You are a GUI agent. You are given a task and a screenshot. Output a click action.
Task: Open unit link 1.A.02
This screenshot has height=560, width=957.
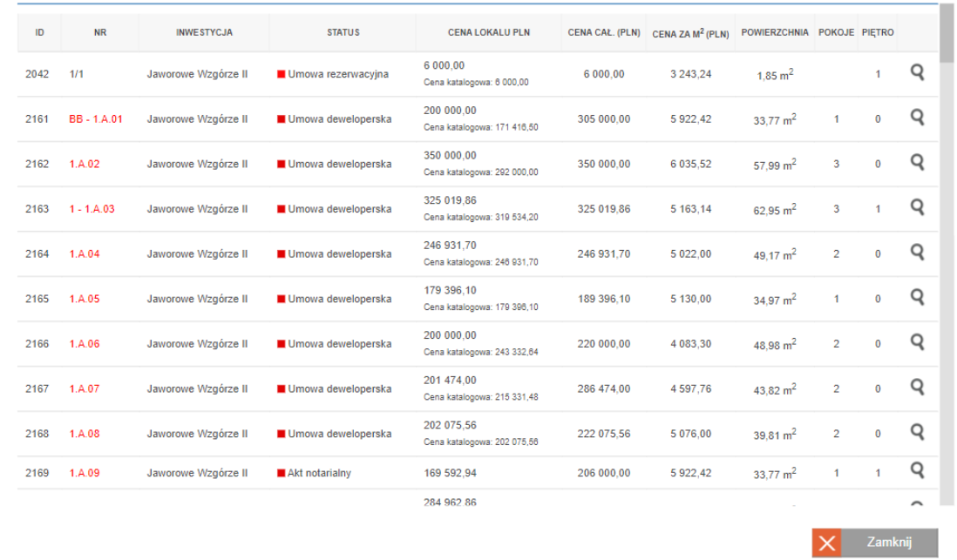point(85,164)
